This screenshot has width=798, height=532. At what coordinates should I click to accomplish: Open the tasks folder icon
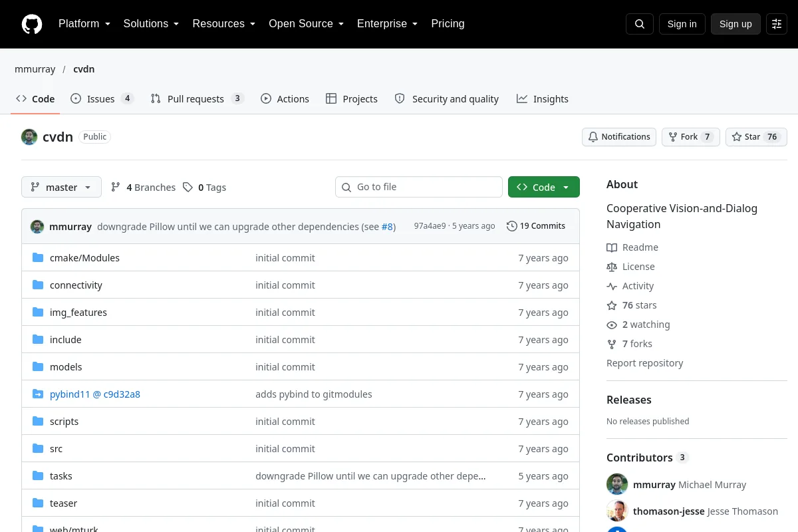tap(38, 476)
